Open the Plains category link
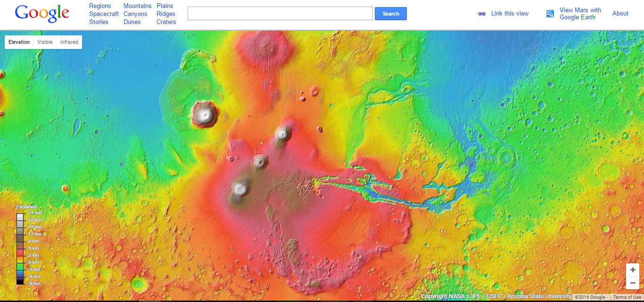 [165, 6]
